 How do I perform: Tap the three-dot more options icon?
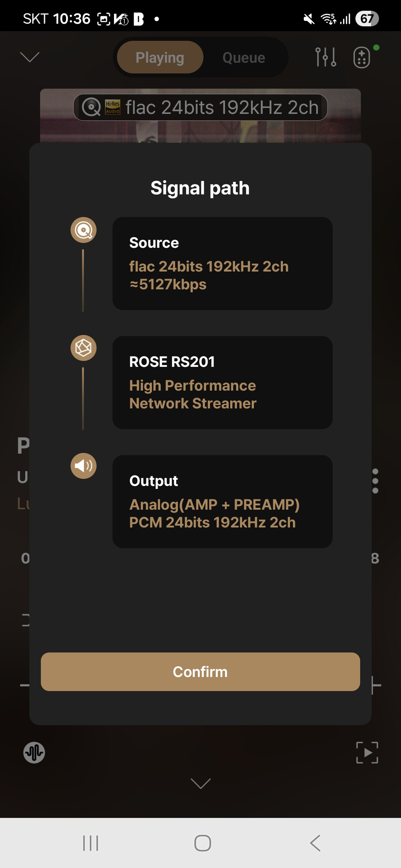pyautogui.click(x=375, y=481)
